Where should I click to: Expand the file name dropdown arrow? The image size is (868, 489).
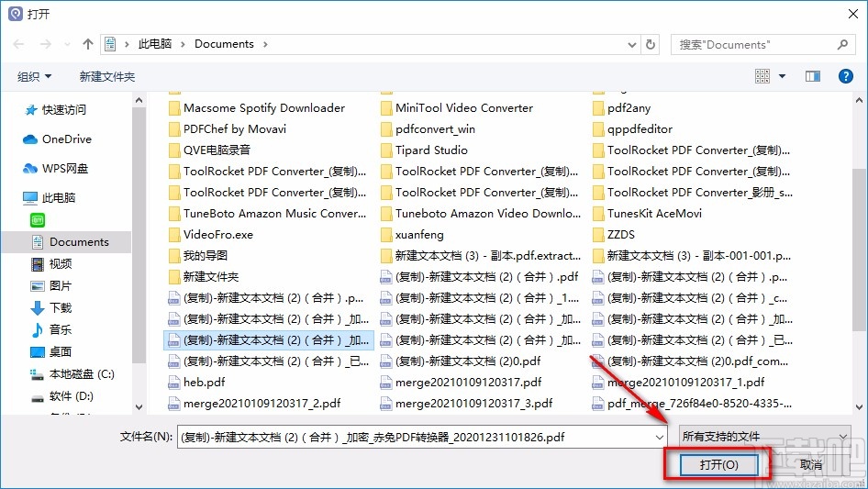(660, 437)
